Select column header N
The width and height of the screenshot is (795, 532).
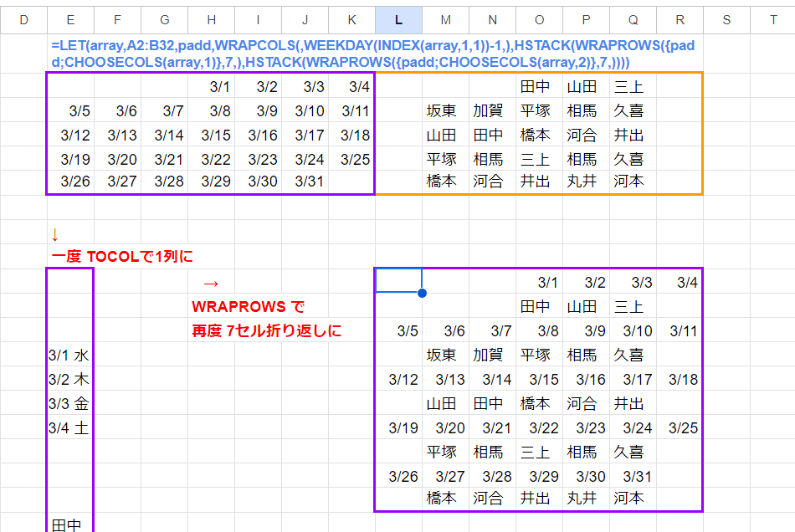coord(492,20)
